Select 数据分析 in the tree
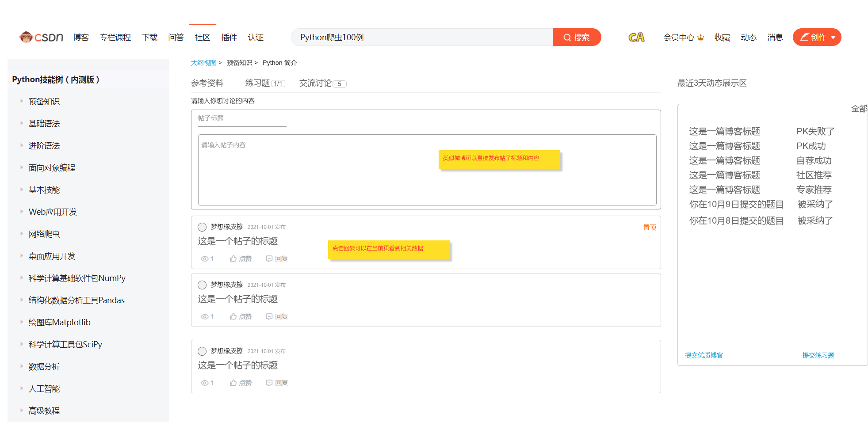Screen dimensions: 868x422 click(44, 367)
